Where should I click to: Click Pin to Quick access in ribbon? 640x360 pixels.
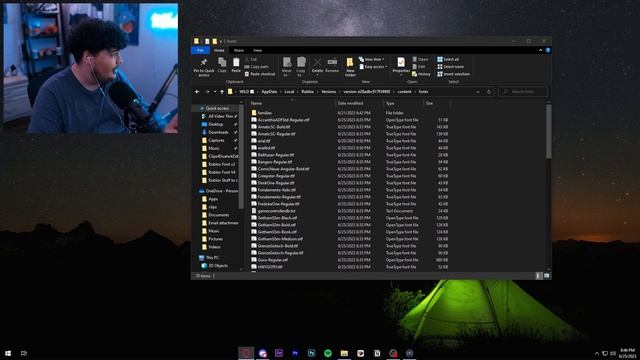[204, 67]
